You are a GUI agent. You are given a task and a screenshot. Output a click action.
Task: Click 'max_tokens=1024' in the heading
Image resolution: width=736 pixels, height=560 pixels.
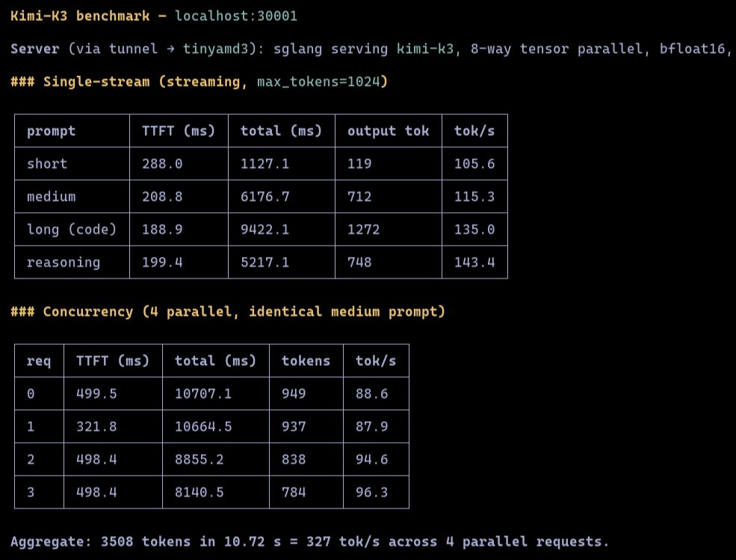[318, 81]
